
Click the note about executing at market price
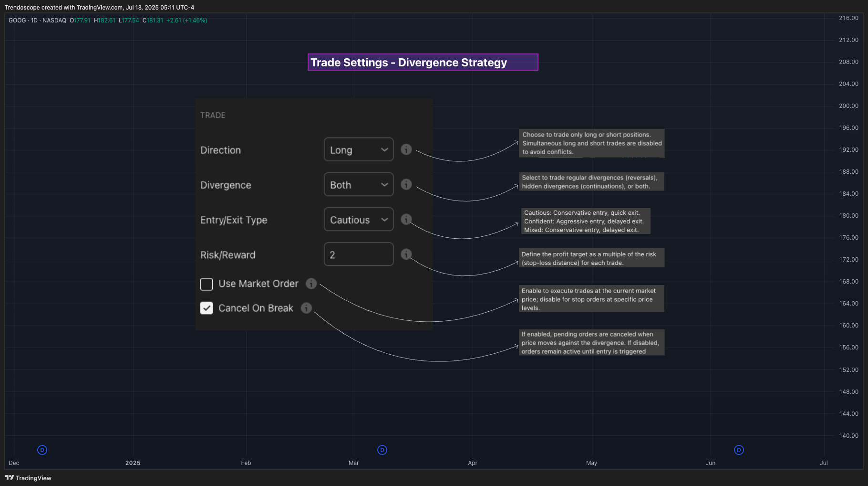(x=591, y=299)
